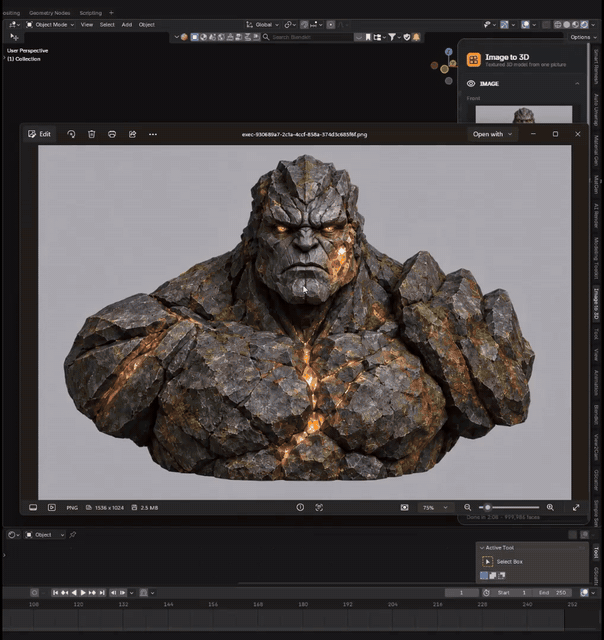Open Blender's View menu

(87, 24)
